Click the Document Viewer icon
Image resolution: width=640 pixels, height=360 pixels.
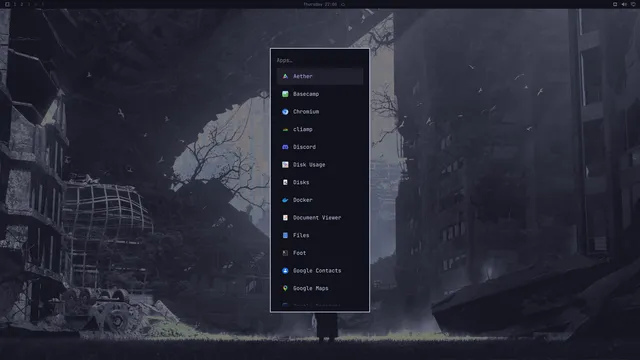click(285, 218)
